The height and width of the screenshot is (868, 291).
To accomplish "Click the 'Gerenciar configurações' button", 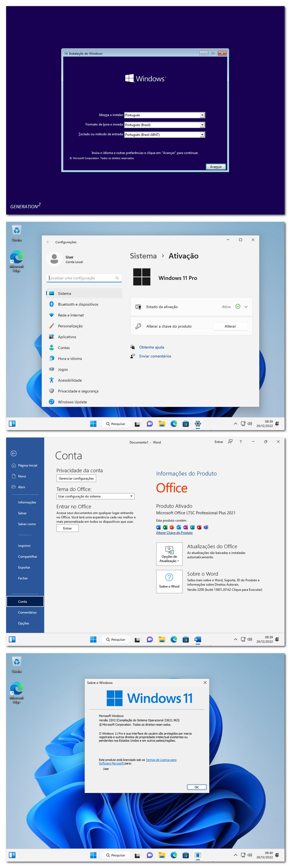I will pyautogui.click(x=76, y=479).
